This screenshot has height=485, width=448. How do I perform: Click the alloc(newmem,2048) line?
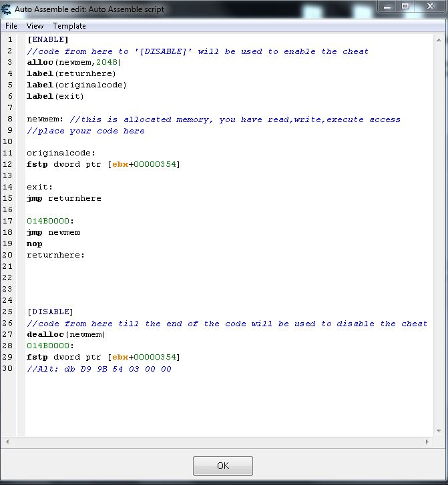tap(74, 63)
